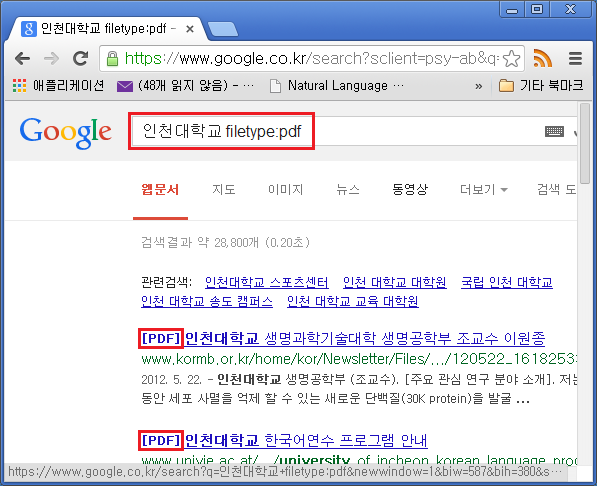This screenshot has width=597, height=486.
Task: Open the Natural Language bookmark
Action: point(337,86)
